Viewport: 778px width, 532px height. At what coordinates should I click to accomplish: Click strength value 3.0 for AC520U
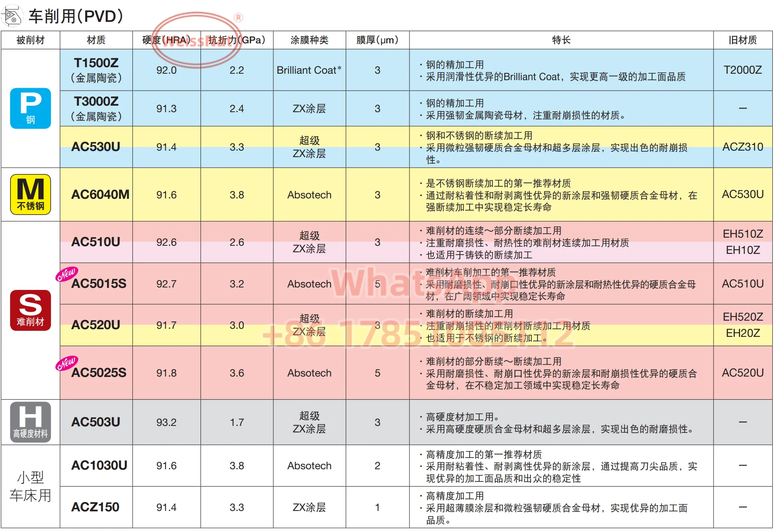click(x=237, y=325)
